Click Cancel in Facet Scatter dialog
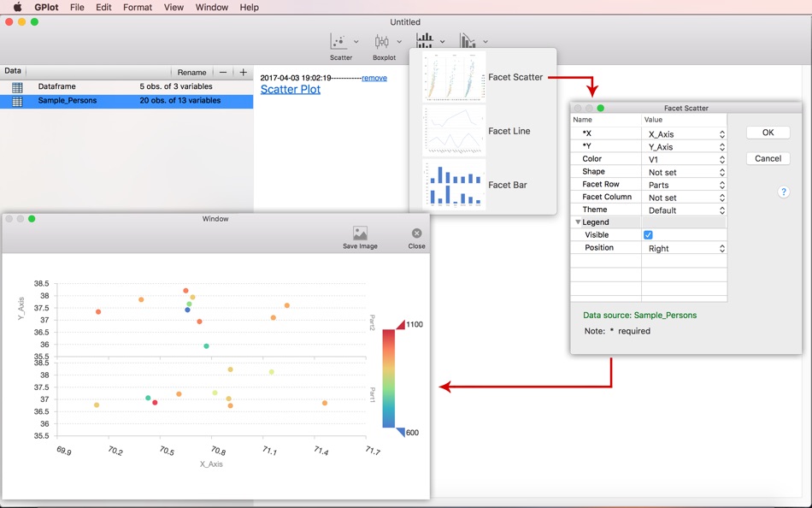Viewport: 812px width, 508px height. click(x=768, y=158)
